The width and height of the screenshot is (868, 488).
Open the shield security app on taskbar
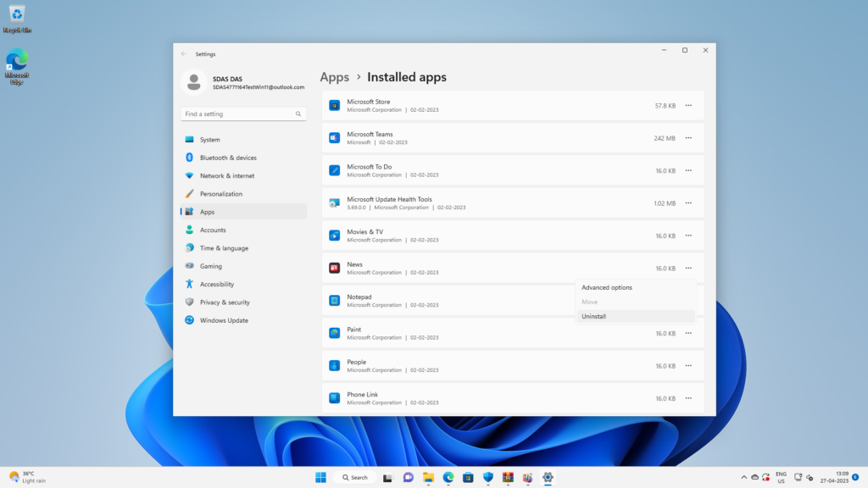click(487, 478)
